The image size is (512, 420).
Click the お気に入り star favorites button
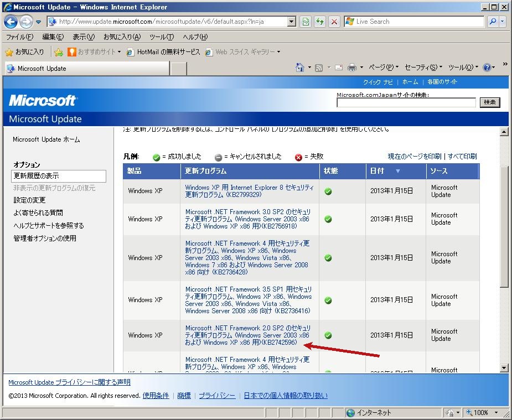pos(25,52)
